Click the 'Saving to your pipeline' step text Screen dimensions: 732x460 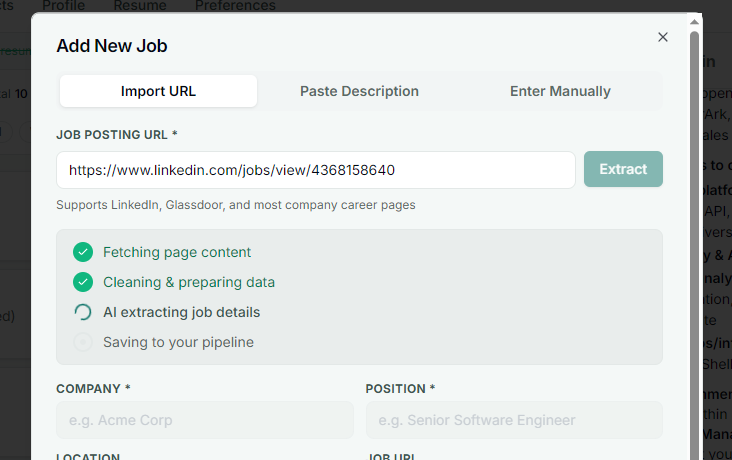(178, 342)
